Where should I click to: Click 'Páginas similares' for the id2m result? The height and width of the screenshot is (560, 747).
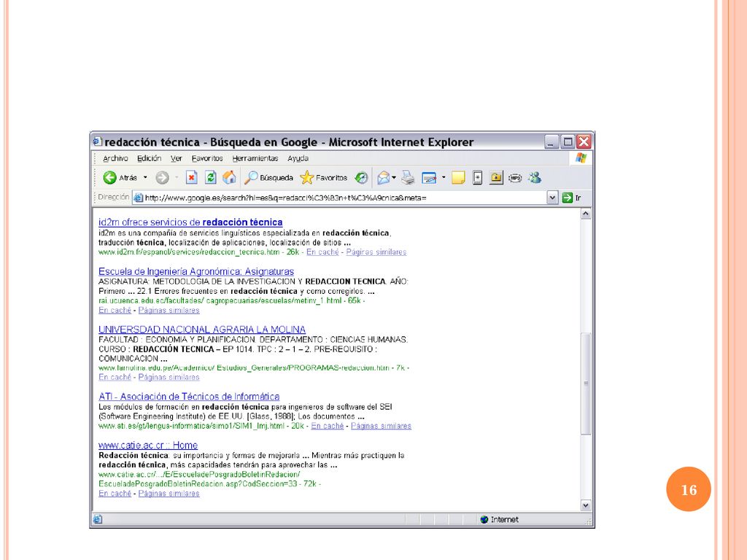click(376, 252)
